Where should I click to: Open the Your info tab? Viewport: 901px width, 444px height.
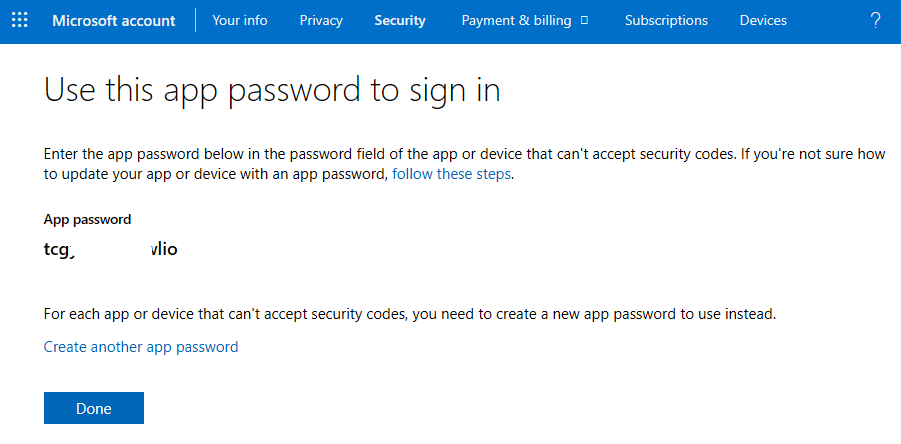[240, 20]
